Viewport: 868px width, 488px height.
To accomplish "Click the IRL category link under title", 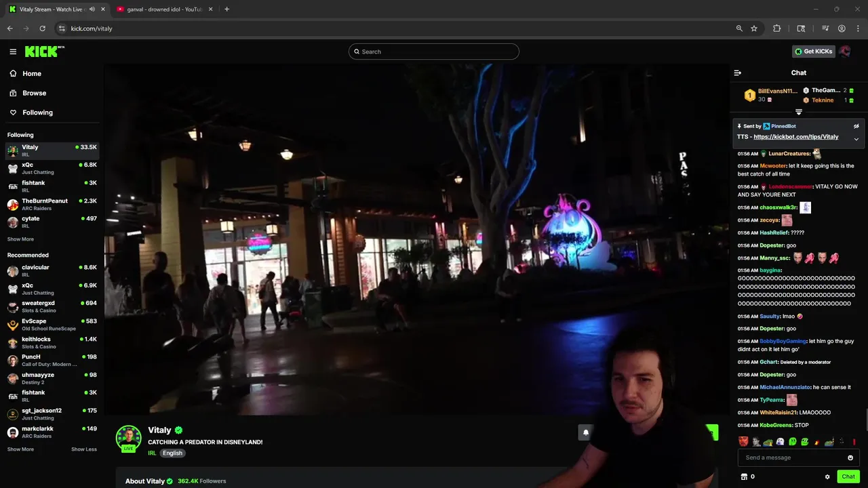I will 152,453.
